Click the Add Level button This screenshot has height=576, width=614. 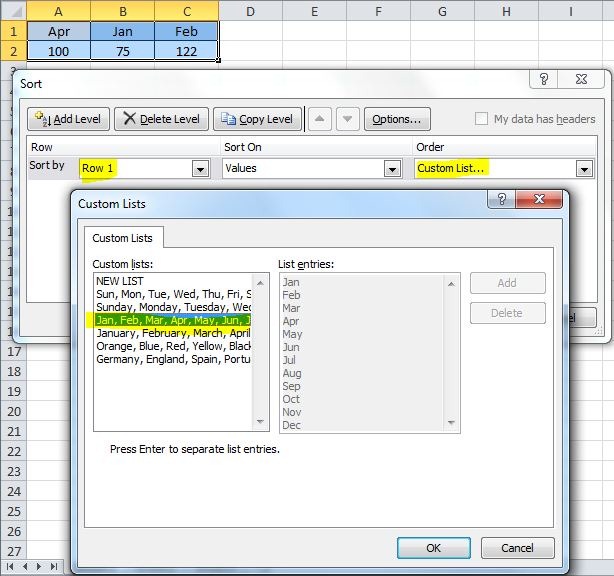click(x=69, y=119)
